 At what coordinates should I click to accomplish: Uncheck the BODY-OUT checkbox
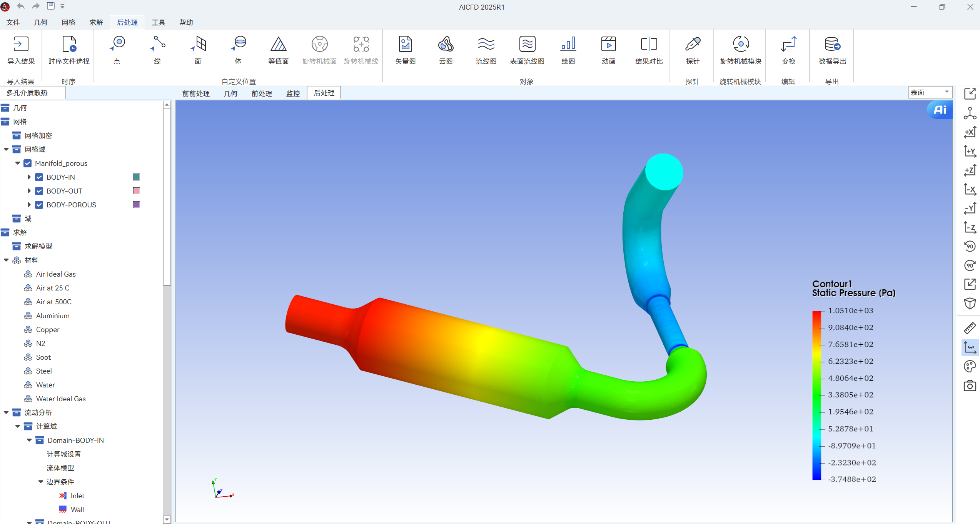39,191
